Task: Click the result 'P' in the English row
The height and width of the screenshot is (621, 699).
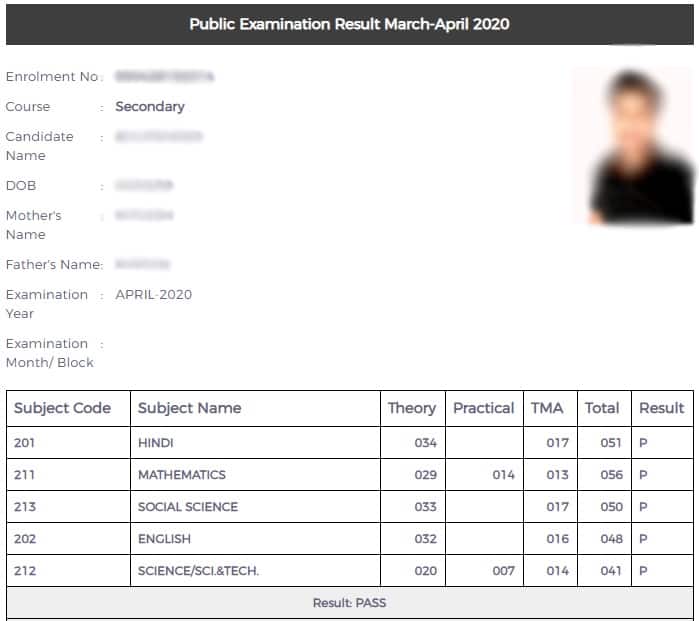Action: tap(643, 539)
